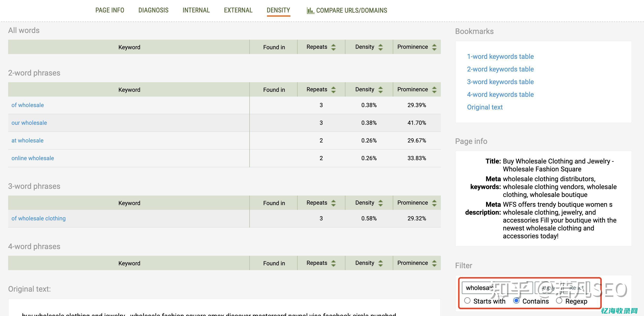
Task: Select the Contains filter option
Action: (516, 300)
